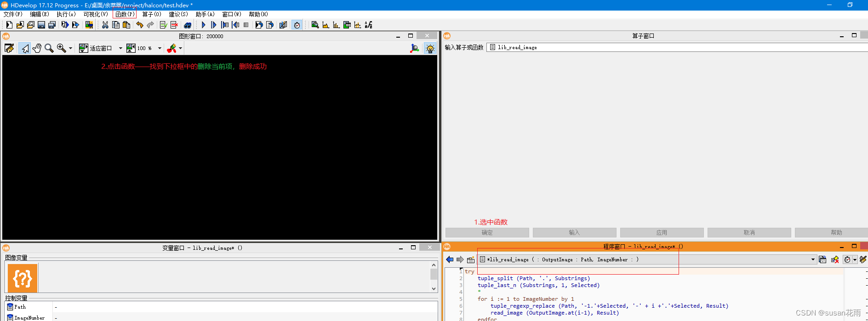Open the Line Profile icon
The width and height of the screenshot is (868, 321).
click(x=358, y=25)
